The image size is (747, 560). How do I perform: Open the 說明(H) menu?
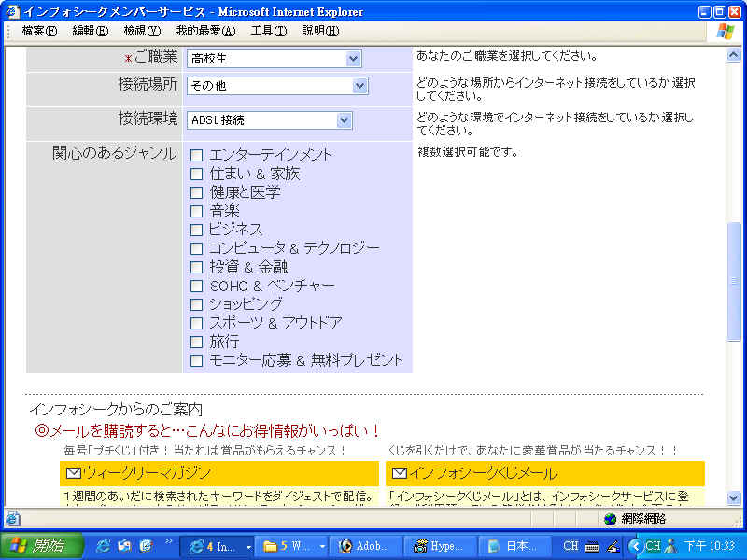[x=320, y=31]
